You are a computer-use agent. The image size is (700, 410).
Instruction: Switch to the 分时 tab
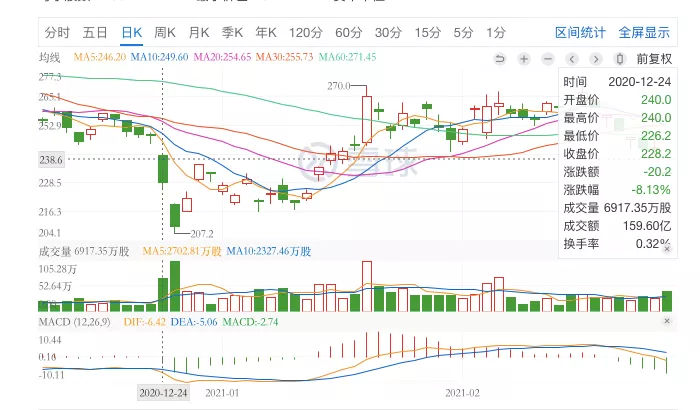[x=58, y=32]
